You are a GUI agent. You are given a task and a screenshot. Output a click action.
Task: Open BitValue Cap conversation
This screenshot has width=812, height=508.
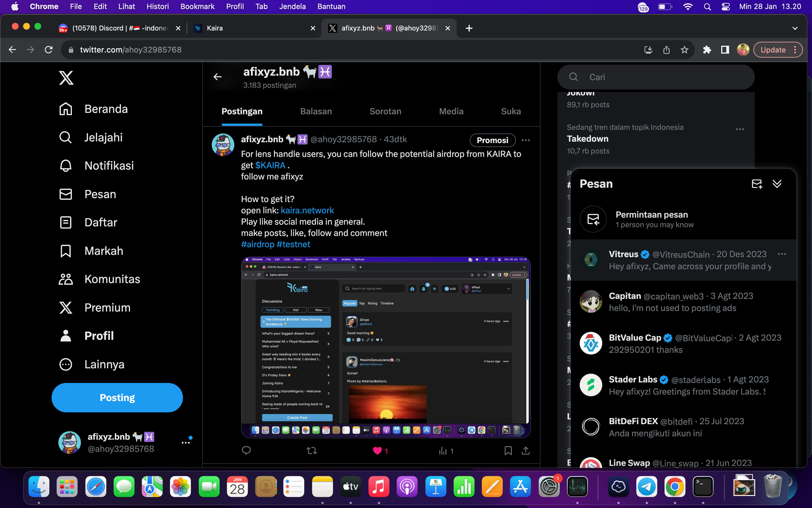(683, 343)
